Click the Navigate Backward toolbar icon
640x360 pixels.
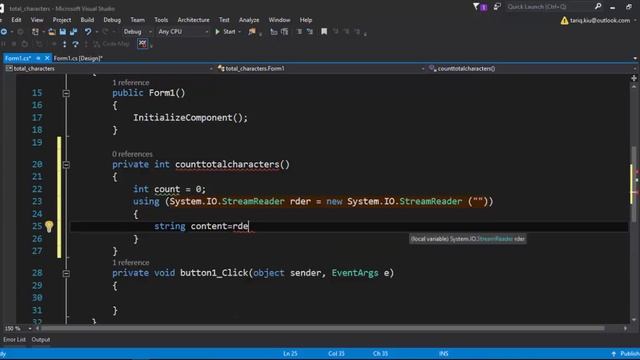pyautogui.click(x=4, y=31)
